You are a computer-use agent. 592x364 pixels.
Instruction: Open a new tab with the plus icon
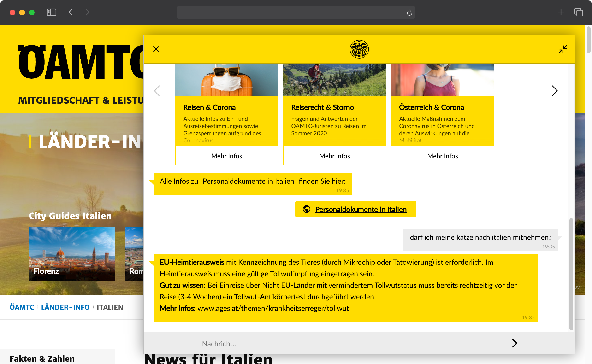pyautogui.click(x=561, y=12)
